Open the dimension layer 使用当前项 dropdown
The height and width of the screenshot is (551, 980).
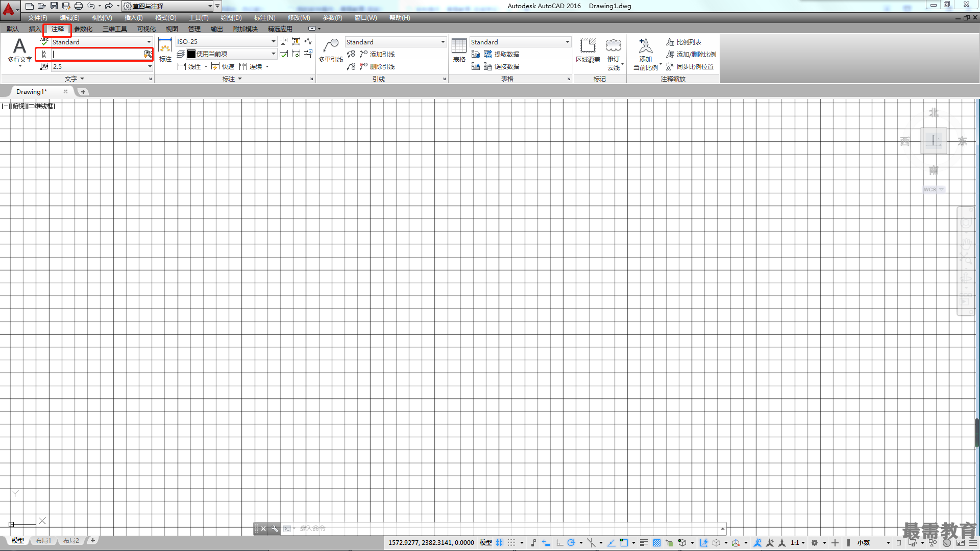click(x=231, y=54)
